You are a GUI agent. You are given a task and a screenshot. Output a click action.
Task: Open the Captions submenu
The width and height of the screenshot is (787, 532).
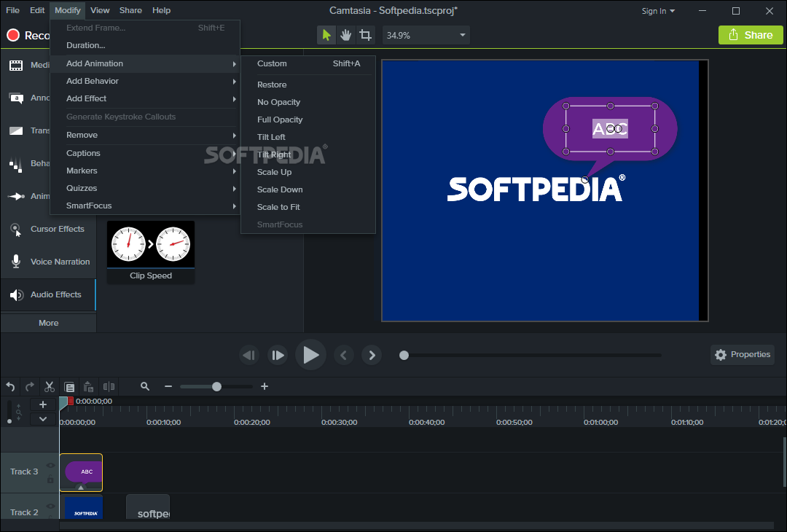pyautogui.click(x=145, y=153)
